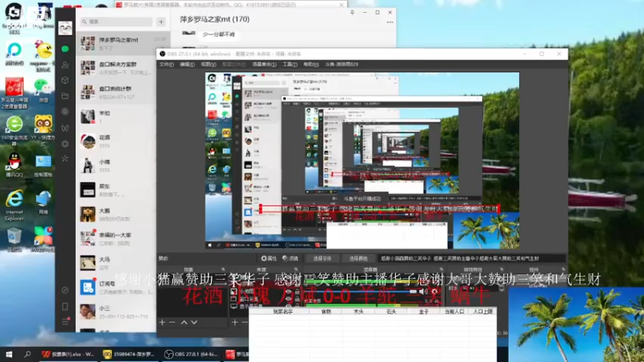Viewport: 644px width, 362px height.
Task: Click add source plus in OBS
Action: (x=234, y=323)
